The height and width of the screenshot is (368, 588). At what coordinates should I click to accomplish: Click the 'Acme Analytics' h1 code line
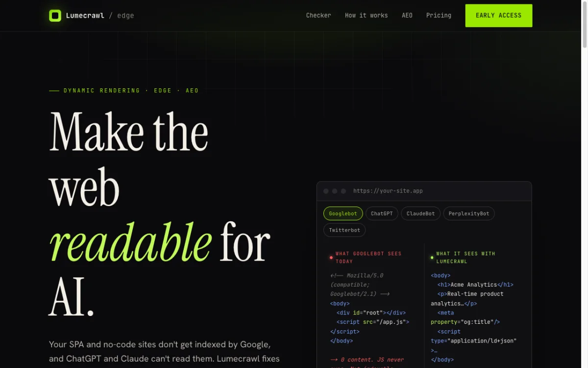(x=475, y=285)
